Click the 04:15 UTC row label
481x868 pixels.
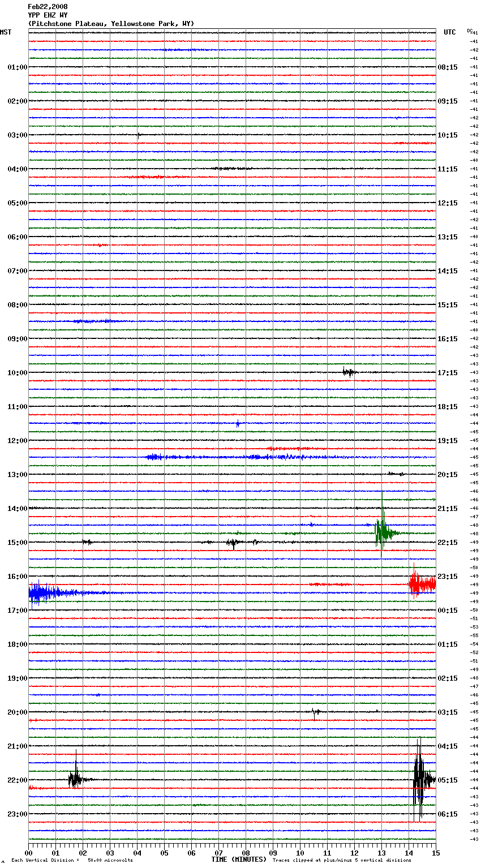(448, 746)
